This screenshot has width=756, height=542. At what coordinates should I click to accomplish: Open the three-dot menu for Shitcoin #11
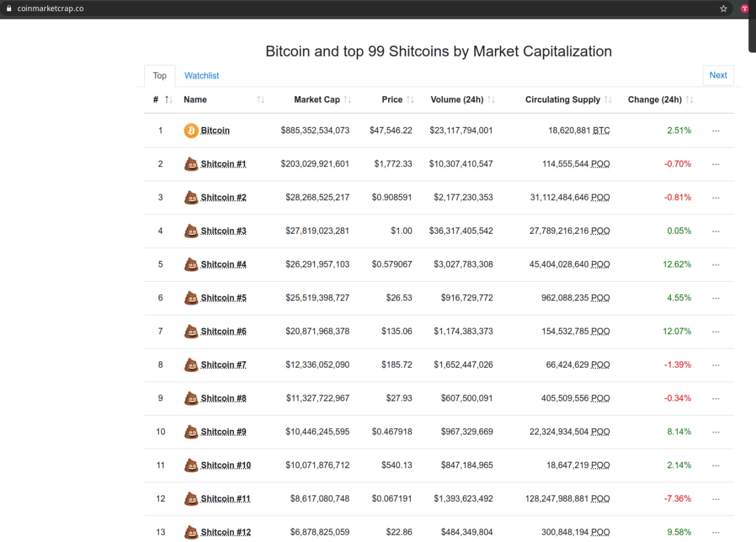pyautogui.click(x=716, y=499)
